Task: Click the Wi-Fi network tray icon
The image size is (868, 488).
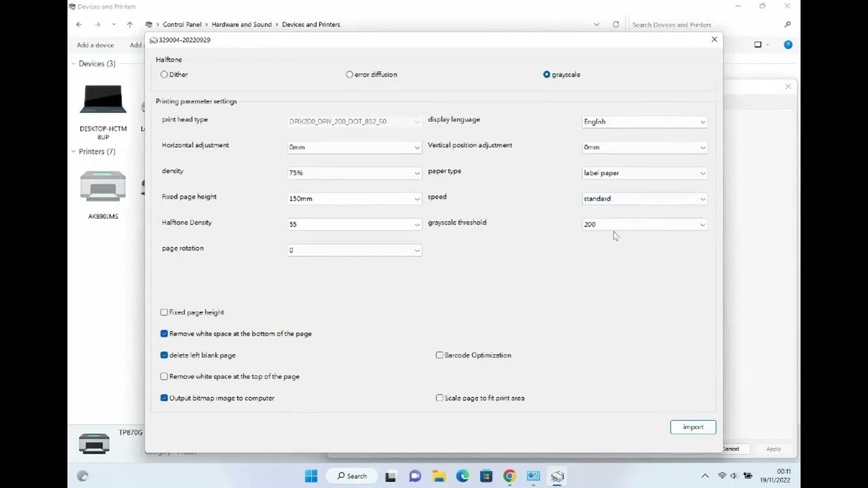Action: tap(722, 476)
